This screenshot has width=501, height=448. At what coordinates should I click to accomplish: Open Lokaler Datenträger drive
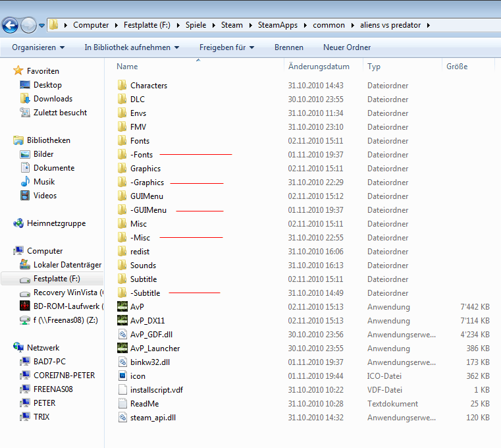[67, 265]
